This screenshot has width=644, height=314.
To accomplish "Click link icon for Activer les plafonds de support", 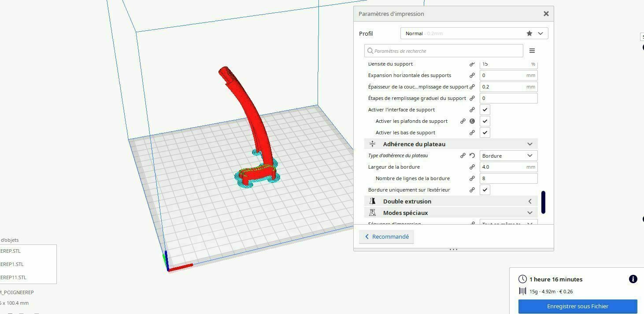I will point(463,121).
